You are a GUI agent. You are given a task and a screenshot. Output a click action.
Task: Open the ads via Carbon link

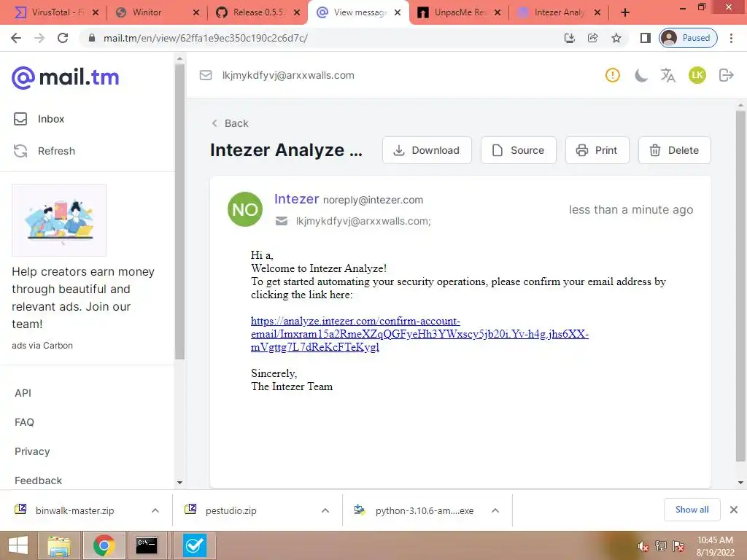42,346
